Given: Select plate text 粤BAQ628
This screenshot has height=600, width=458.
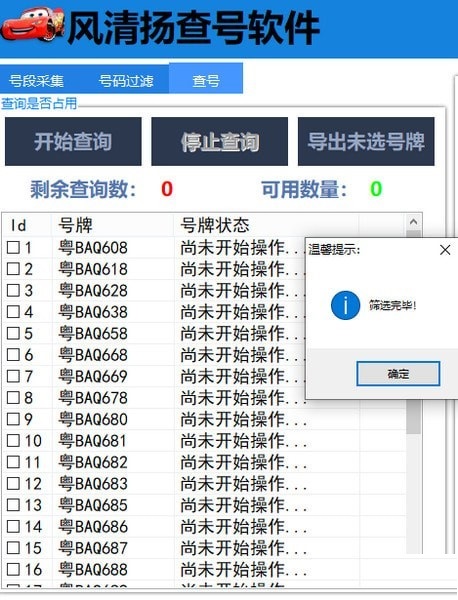Looking at the screenshot, I should (93, 291).
